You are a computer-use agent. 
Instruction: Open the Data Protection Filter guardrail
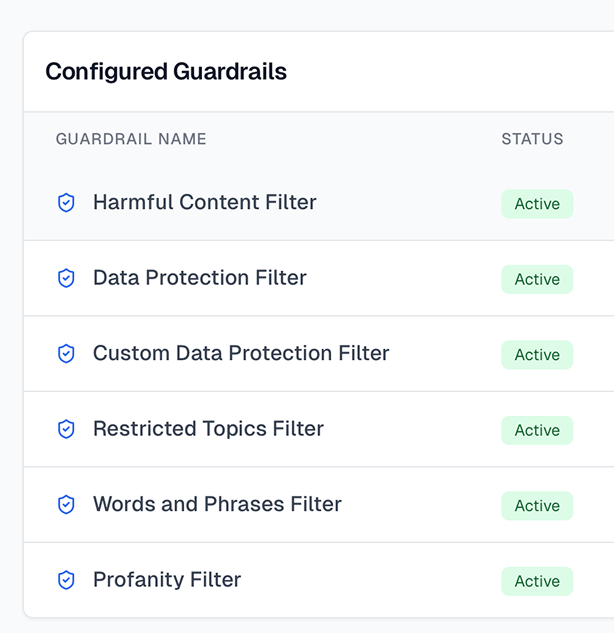pos(199,278)
